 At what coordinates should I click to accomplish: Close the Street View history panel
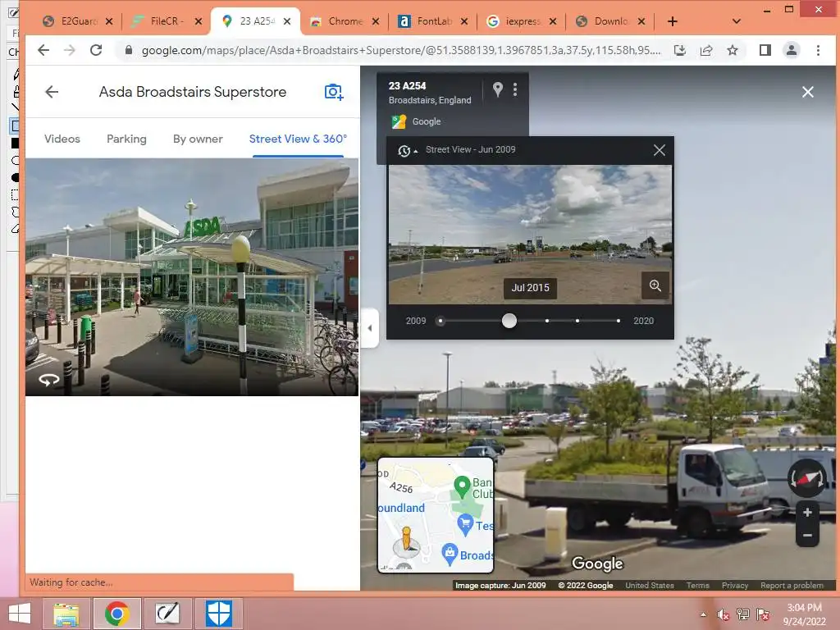click(659, 150)
